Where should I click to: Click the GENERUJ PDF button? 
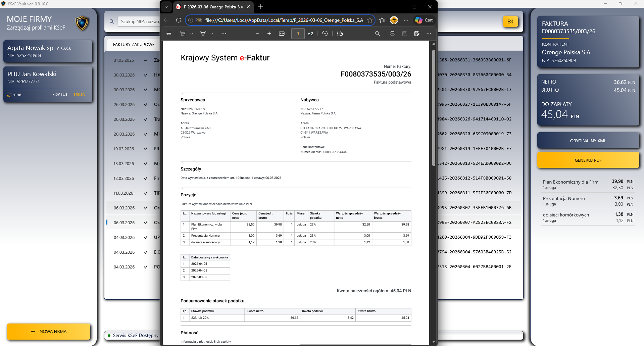(588, 160)
